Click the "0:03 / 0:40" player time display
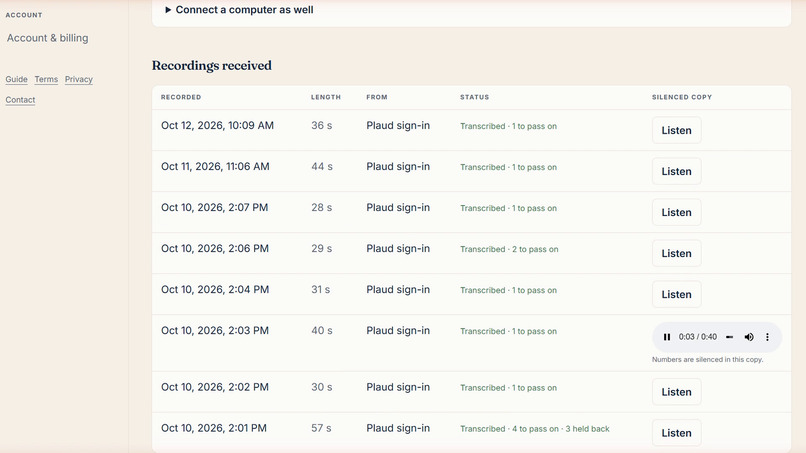 coord(698,337)
